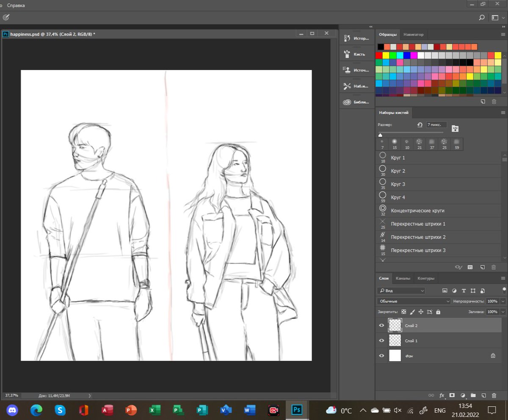Open the Обычные blend mode dropdown
Viewport: 508px width, 420px height.
tap(414, 301)
